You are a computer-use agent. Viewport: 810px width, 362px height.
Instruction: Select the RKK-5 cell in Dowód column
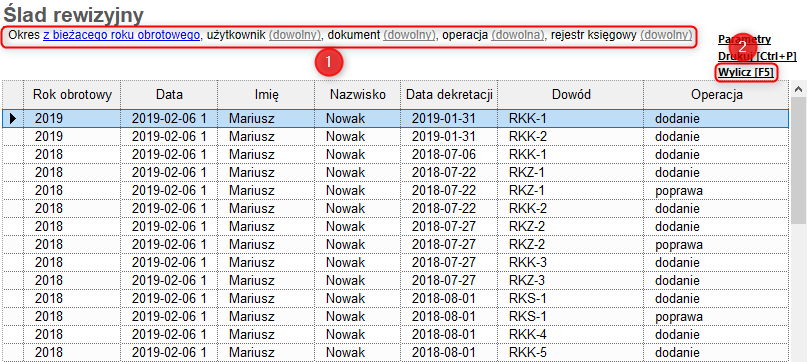(571, 353)
